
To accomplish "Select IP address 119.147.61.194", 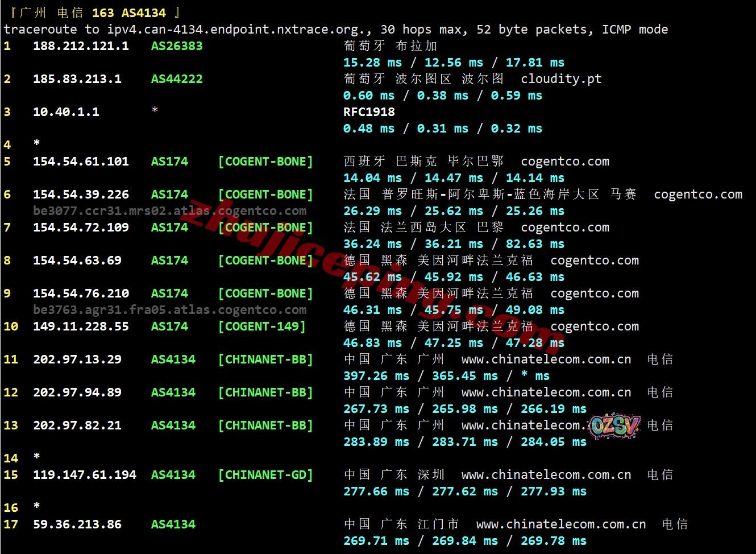I will coord(84,475).
